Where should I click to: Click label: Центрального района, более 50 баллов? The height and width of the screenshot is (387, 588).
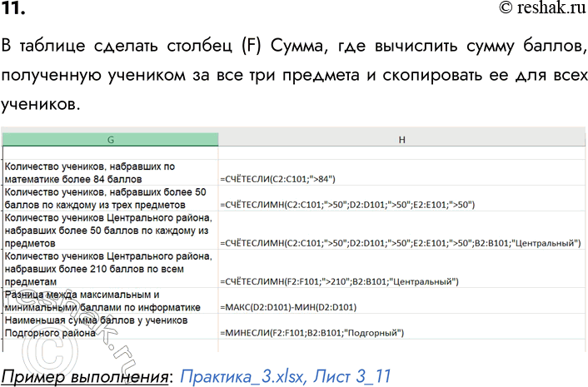coord(106,230)
